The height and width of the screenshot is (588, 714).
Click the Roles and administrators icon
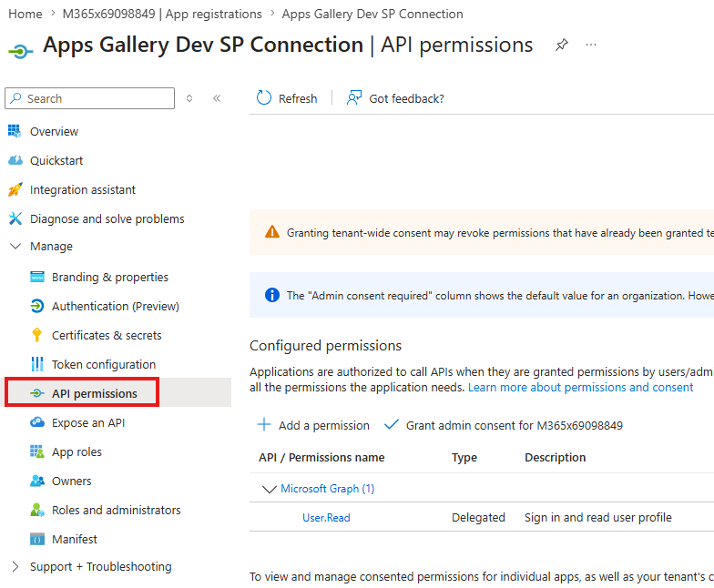36,510
